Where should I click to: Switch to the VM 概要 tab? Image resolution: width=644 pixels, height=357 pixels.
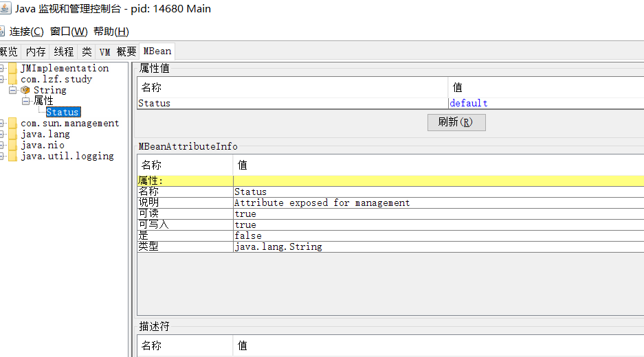pos(118,51)
